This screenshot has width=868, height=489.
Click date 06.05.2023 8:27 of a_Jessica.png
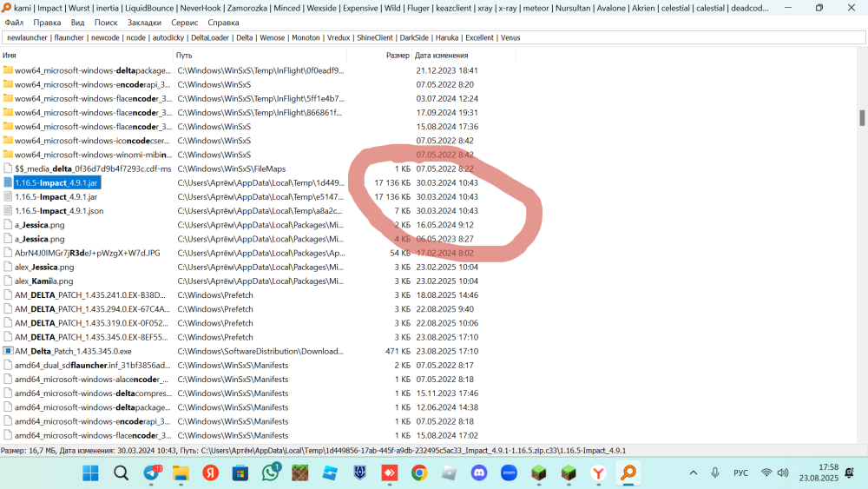[x=444, y=239]
